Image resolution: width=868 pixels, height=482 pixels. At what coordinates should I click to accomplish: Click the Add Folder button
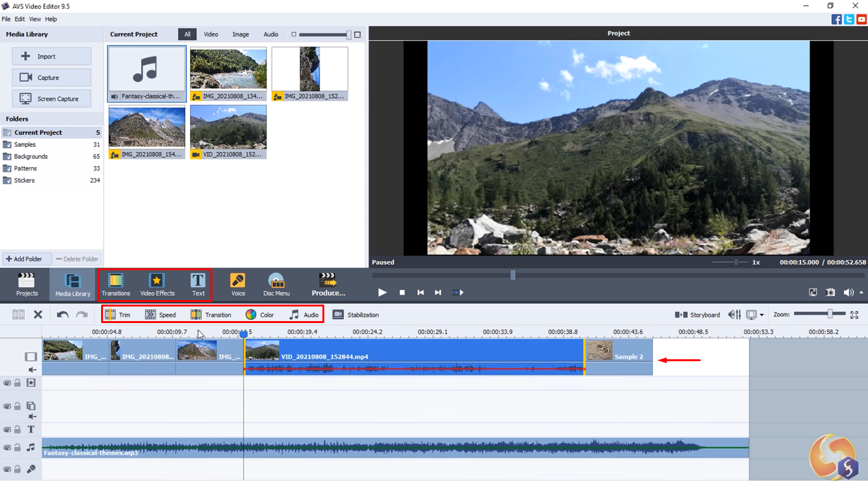pyautogui.click(x=26, y=258)
